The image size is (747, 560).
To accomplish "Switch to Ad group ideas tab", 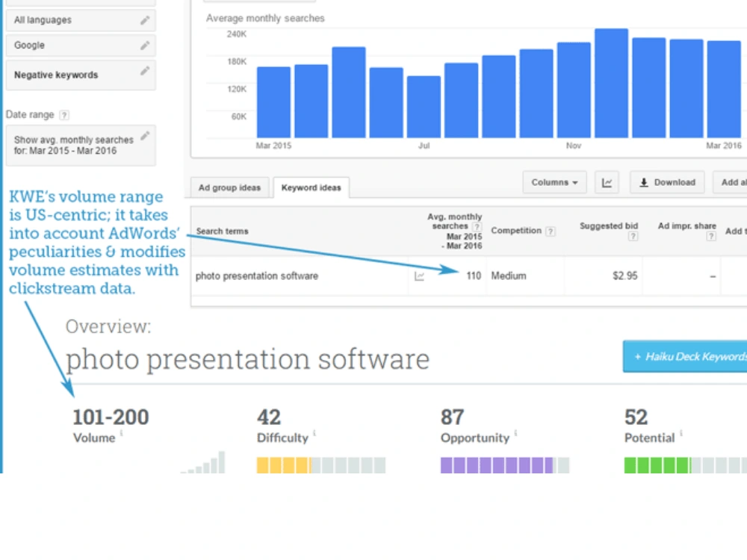I will tap(229, 187).
